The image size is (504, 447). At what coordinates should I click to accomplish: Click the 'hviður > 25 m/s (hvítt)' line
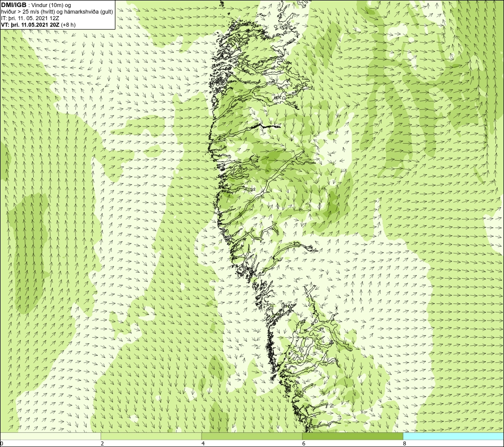tap(57, 12)
